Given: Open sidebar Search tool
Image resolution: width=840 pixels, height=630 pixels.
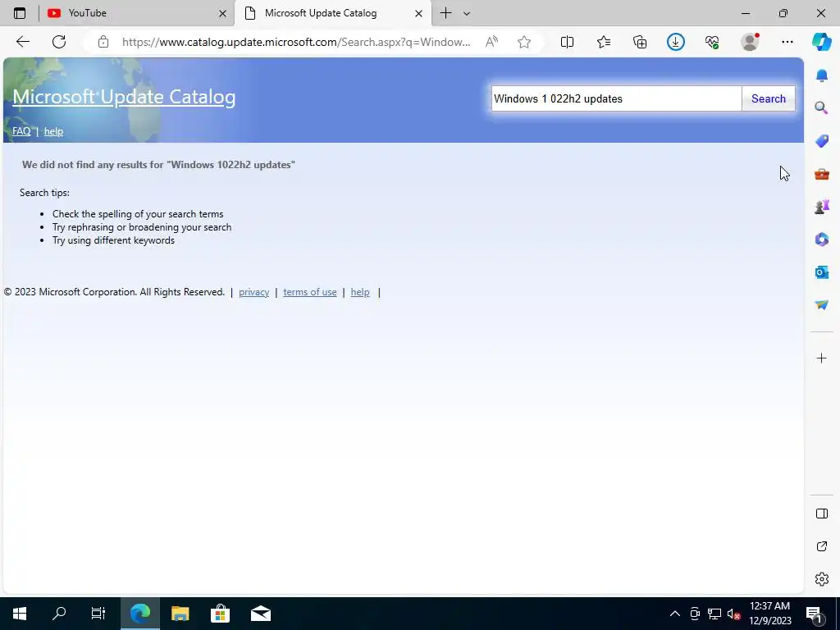Looking at the screenshot, I should coord(821,108).
